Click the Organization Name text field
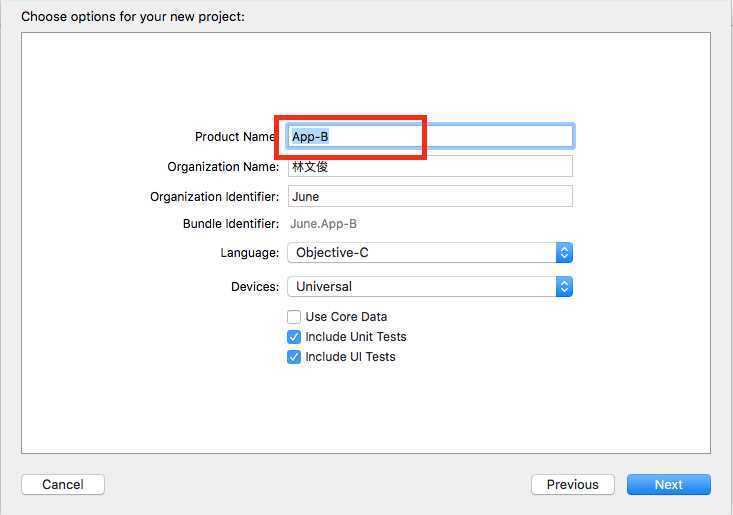The width and height of the screenshot is (733, 515). coord(430,166)
